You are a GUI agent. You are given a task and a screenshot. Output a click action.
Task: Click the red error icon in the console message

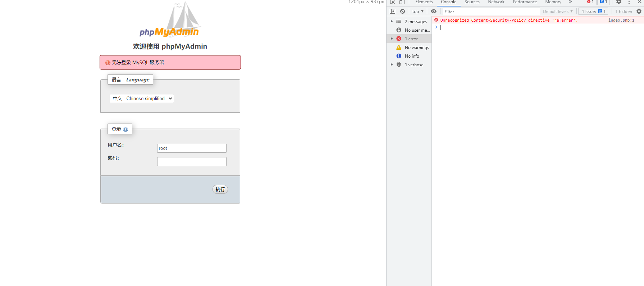point(436,20)
